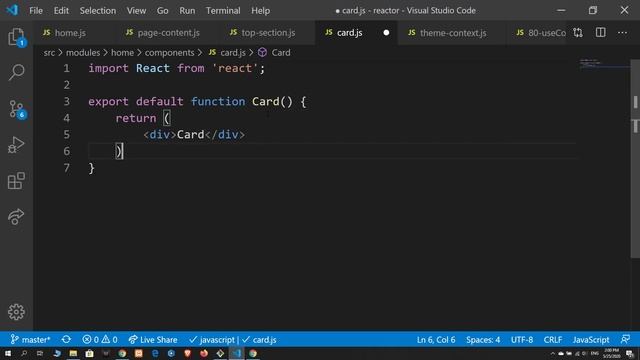Open the Go menu
The width and height of the screenshot is (640, 360).
pyautogui.click(x=162, y=11)
